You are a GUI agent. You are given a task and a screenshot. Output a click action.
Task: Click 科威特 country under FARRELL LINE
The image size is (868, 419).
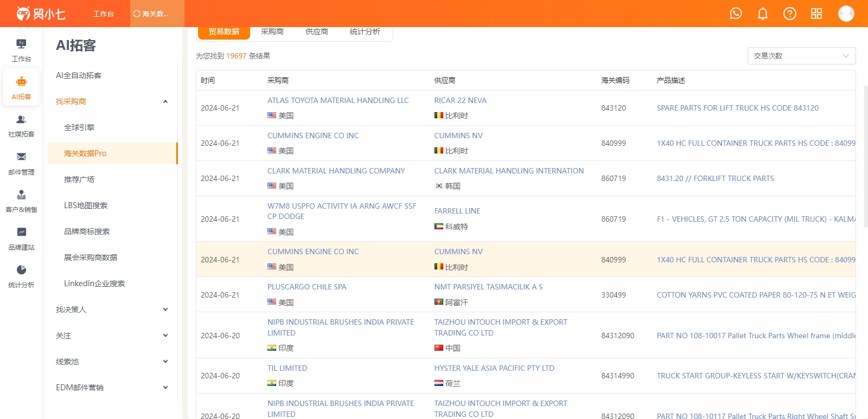pos(456,227)
